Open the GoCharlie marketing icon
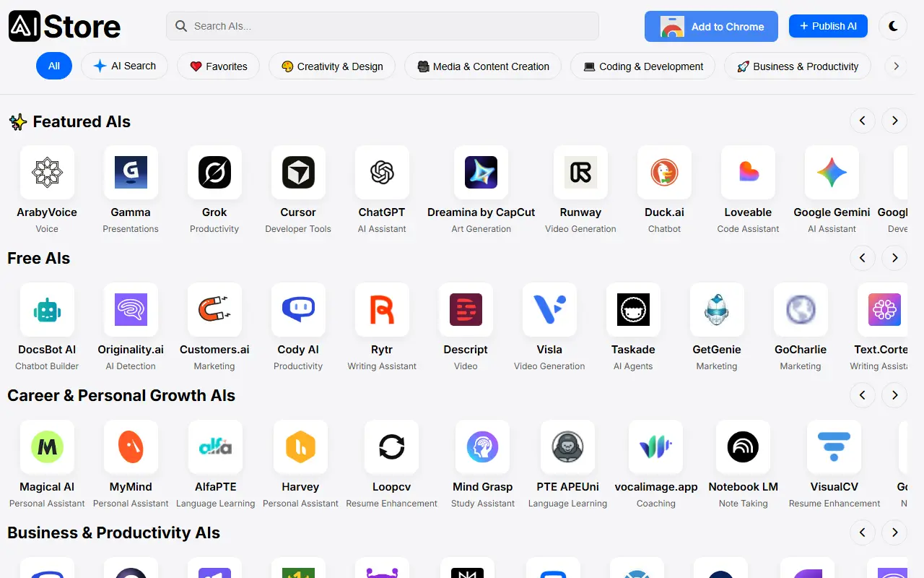The width and height of the screenshot is (924, 578). 801,310
